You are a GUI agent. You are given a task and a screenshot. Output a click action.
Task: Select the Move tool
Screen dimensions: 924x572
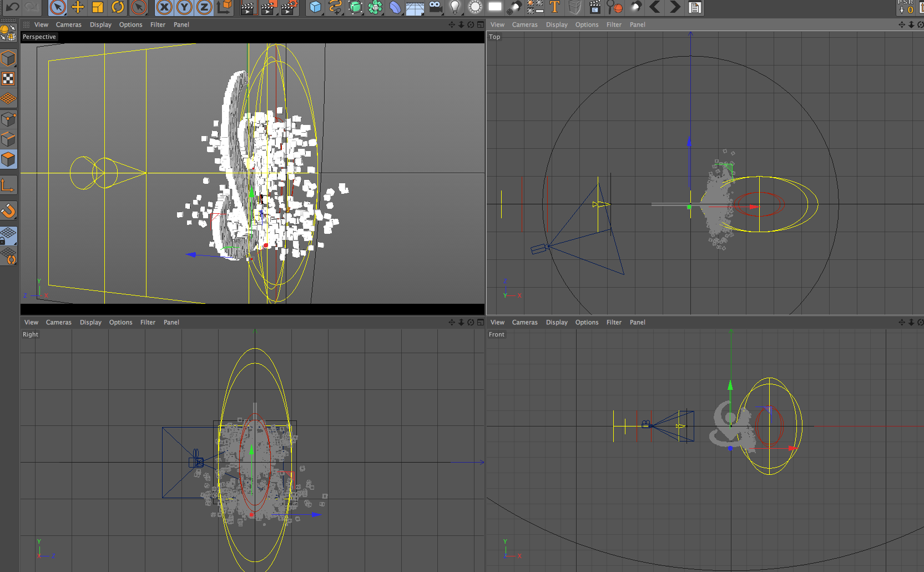[x=78, y=7]
